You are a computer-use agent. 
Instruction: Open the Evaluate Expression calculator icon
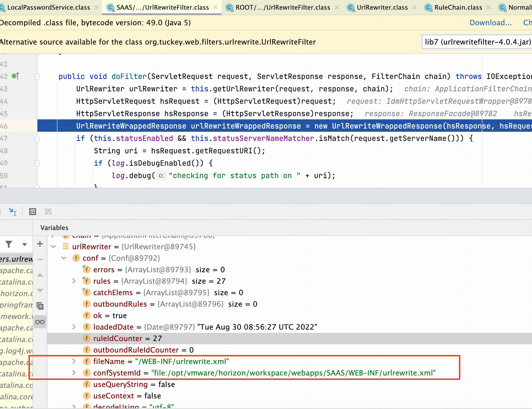coord(32,212)
